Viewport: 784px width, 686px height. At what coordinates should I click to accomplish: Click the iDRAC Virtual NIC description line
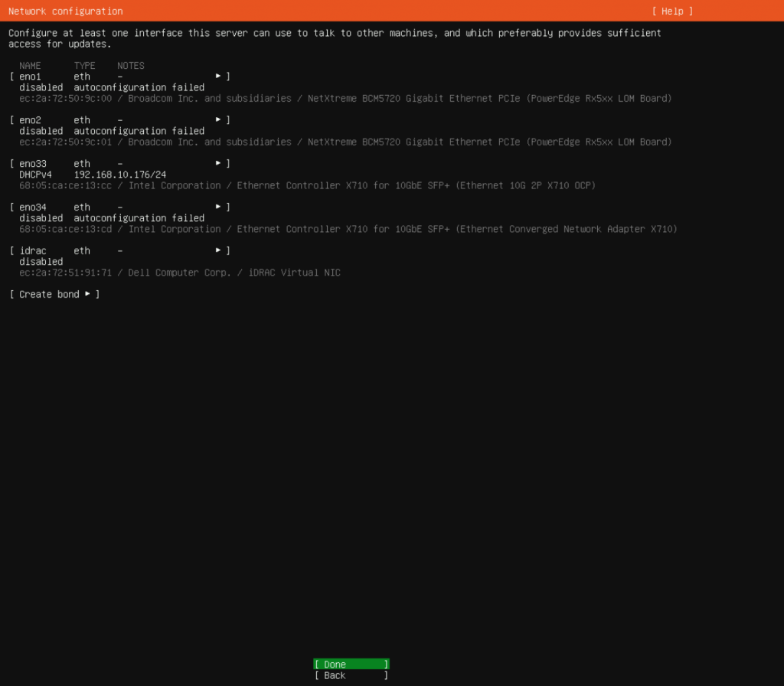tap(180, 273)
